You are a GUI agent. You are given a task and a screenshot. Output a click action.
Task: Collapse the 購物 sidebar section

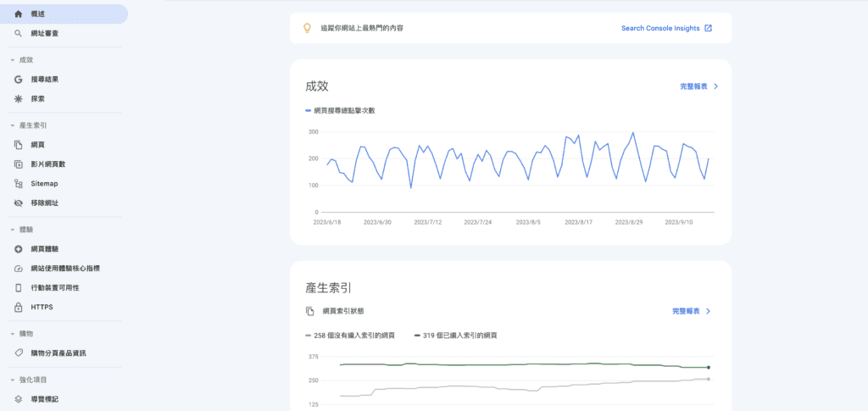tap(12, 334)
